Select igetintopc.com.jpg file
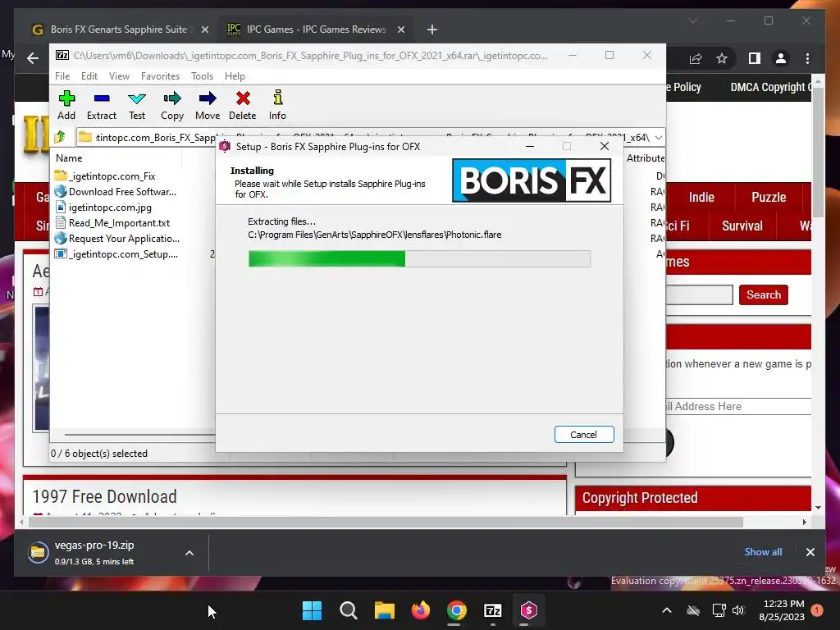840x630 pixels. point(103,207)
